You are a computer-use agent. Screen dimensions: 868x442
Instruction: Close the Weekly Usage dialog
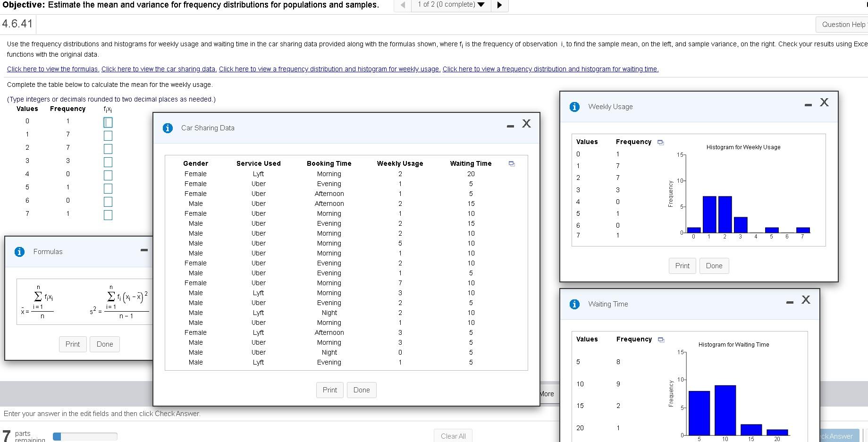[x=824, y=102]
